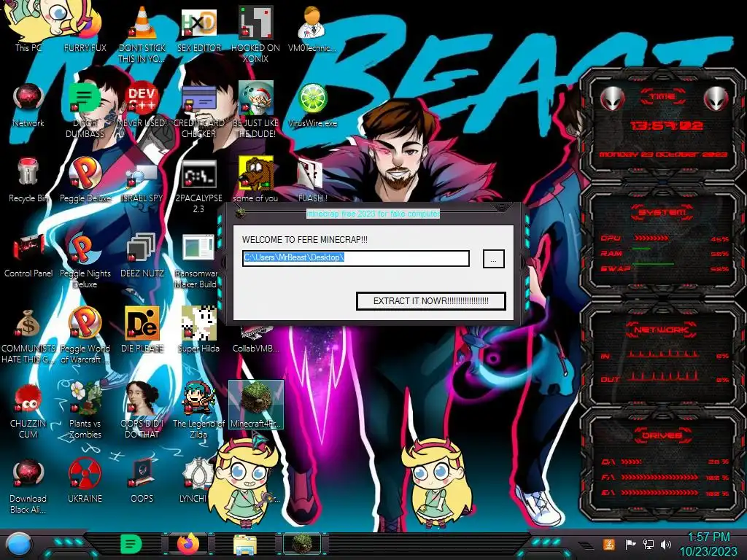Open the taskbar clock showing 1:57 PM
Screen dimensions: 747x560
tap(708, 544)
